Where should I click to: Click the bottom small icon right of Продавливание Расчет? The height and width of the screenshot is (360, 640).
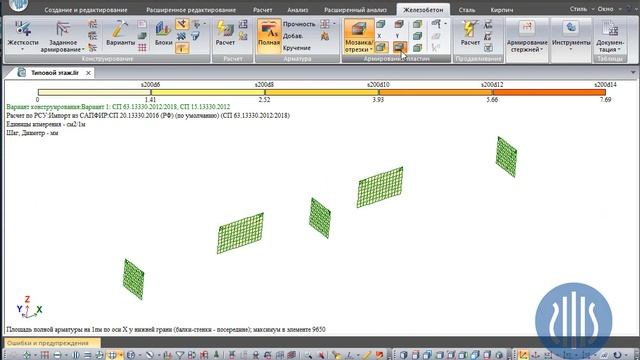click(x=488, y=48)
